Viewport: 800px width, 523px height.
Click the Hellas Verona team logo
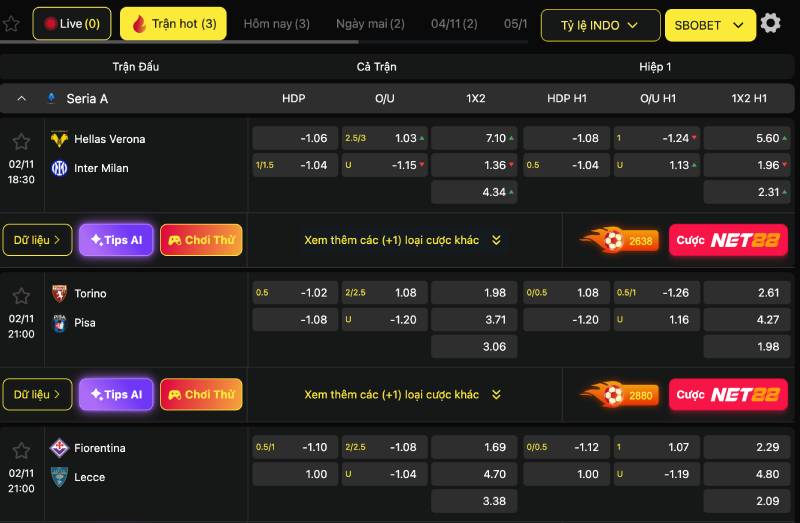[59, 139]
